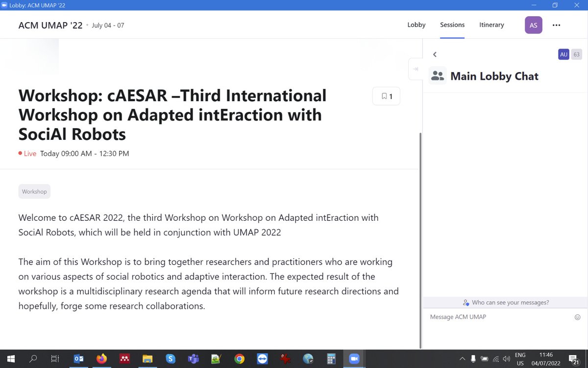Click the AU attendee badge
This screenshot has width=588, height=368.
click(563, 54)
